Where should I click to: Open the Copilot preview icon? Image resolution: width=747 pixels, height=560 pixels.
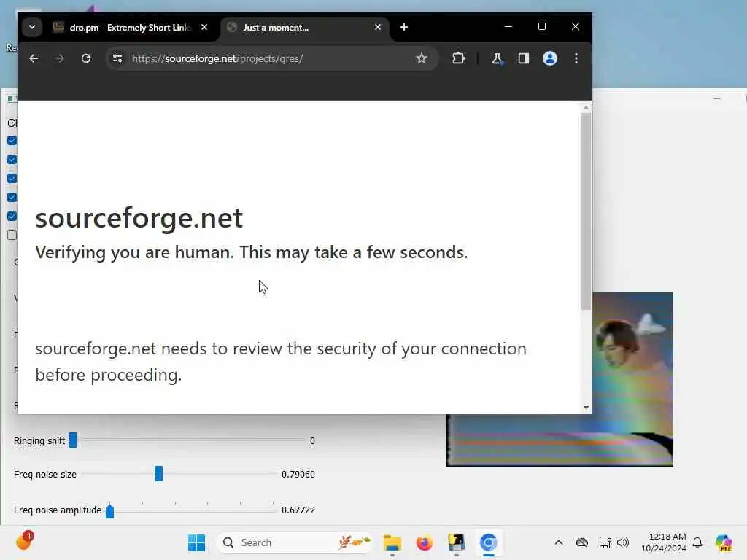tap(724, 542)
